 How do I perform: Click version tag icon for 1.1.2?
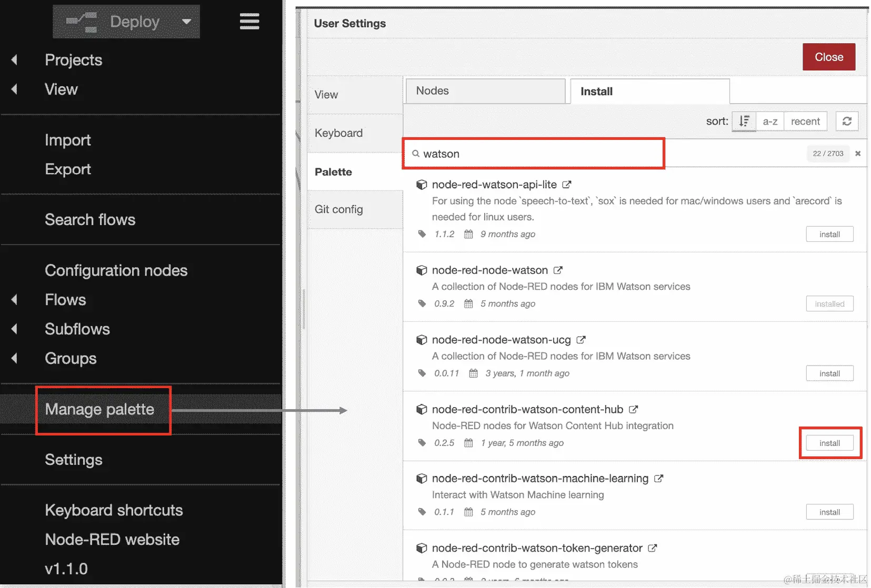coord(422,234)
